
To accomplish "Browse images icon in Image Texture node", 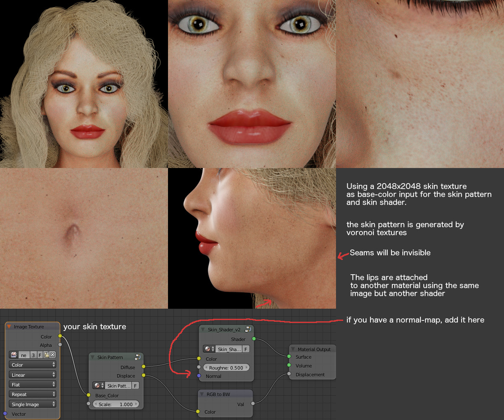I will (14, 355).
